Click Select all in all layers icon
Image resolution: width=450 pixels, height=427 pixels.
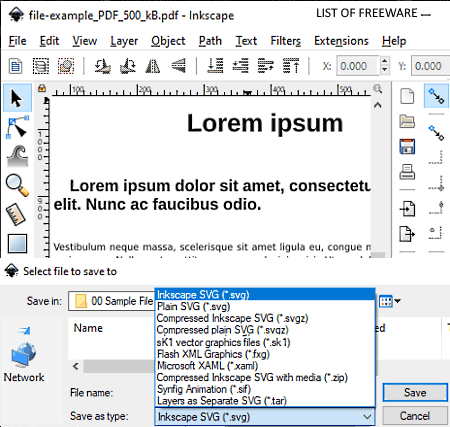tap(41, 66)
